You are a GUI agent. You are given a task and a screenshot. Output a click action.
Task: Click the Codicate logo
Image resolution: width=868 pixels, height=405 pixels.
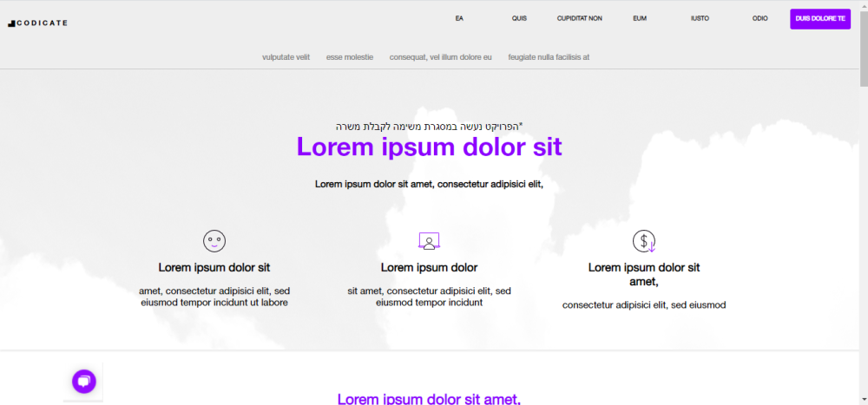click(x=37, y=23)
